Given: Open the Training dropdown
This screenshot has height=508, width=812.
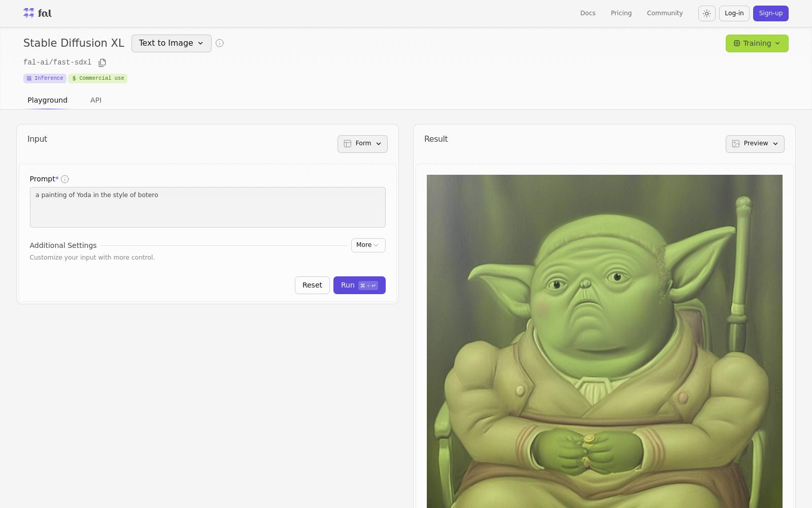Looking at the screenshot, I should pyautogui.click(x=757, y=43).
